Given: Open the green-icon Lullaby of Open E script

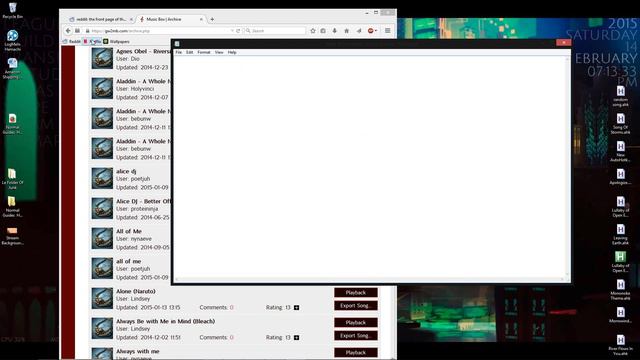Looking at the screenshot, I should [x=620, y=262].
